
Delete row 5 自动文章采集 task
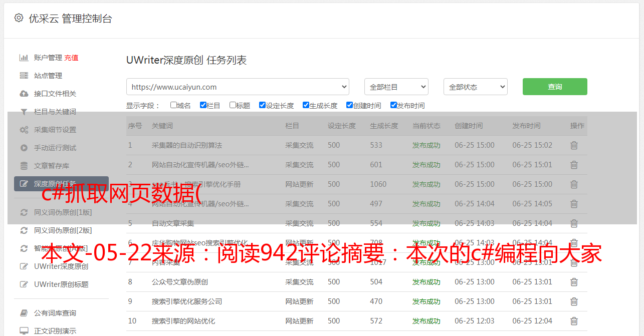pyautogui.click(x=574, y=223)
